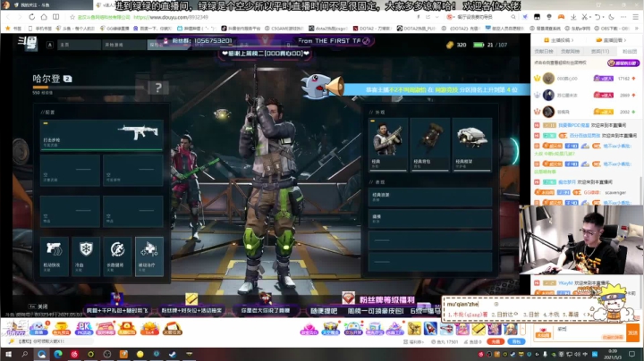Click the browser menu hamburger icon
Viewport: 644px width, 361px height.
635,17
